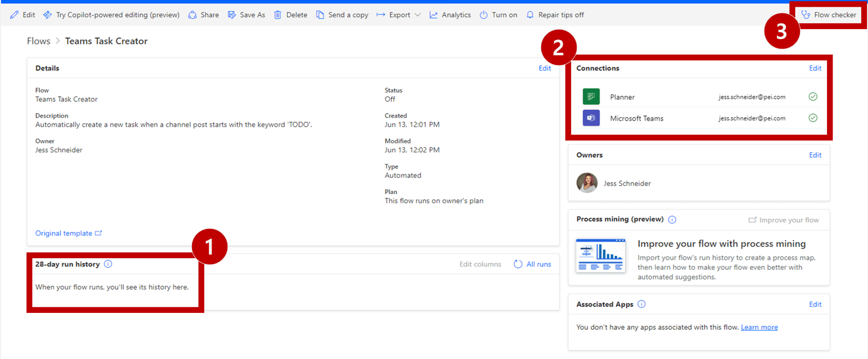Edit the Connections section
This screenshot has width=868, height=359.
(x=815, y=68)
